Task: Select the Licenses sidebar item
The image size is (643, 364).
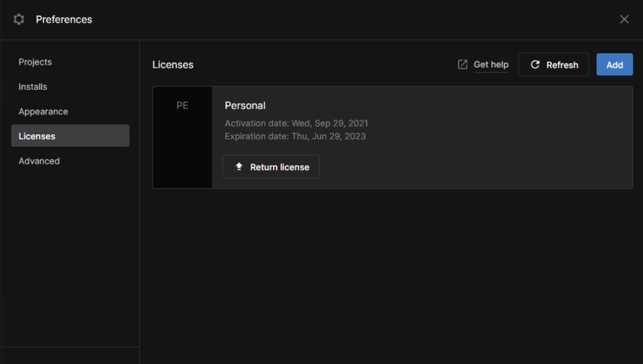Action: tap(37, 136)
